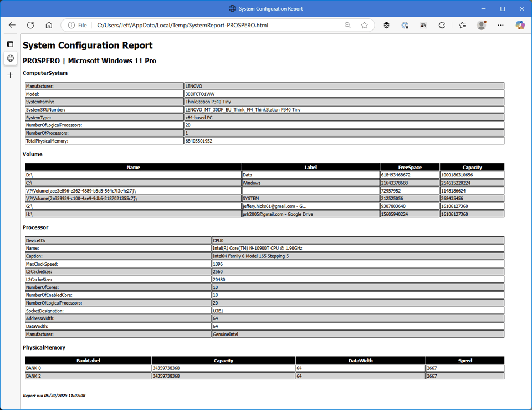Reload the page with the refresh icon
532x410 pixels.
(x=30, y=25)
